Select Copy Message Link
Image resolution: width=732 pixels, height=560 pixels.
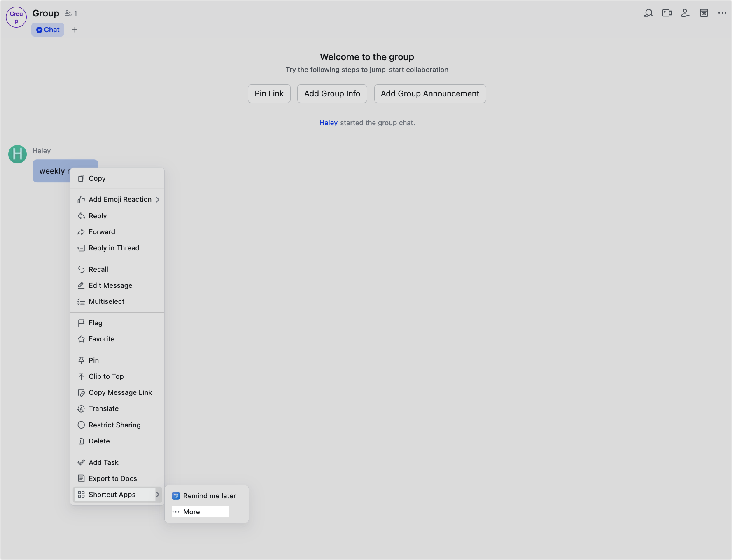point(117,392)
